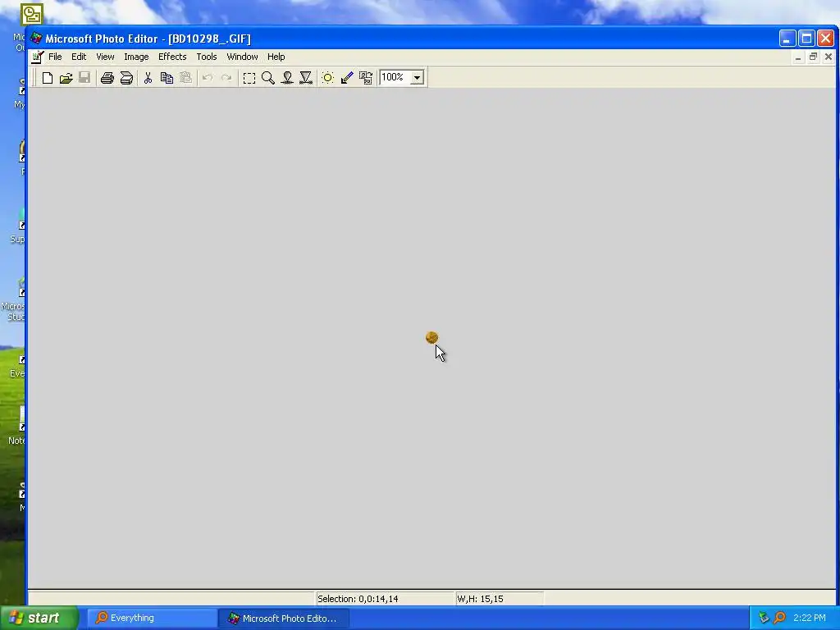Open the Window menu
The width and height of the screenshot is (840, 630).
[x=242, y=57]
